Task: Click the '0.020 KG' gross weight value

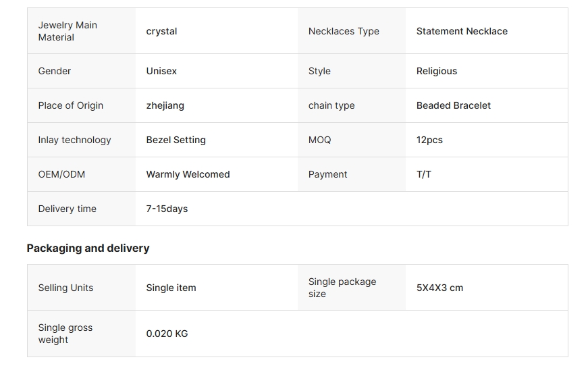Action: pos(167,334)
